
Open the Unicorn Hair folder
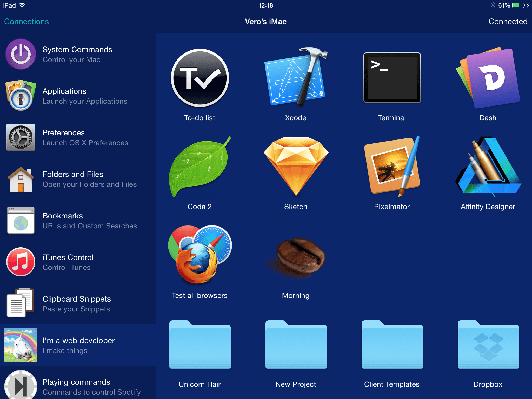pyautogui.click(x=200, y=344)
